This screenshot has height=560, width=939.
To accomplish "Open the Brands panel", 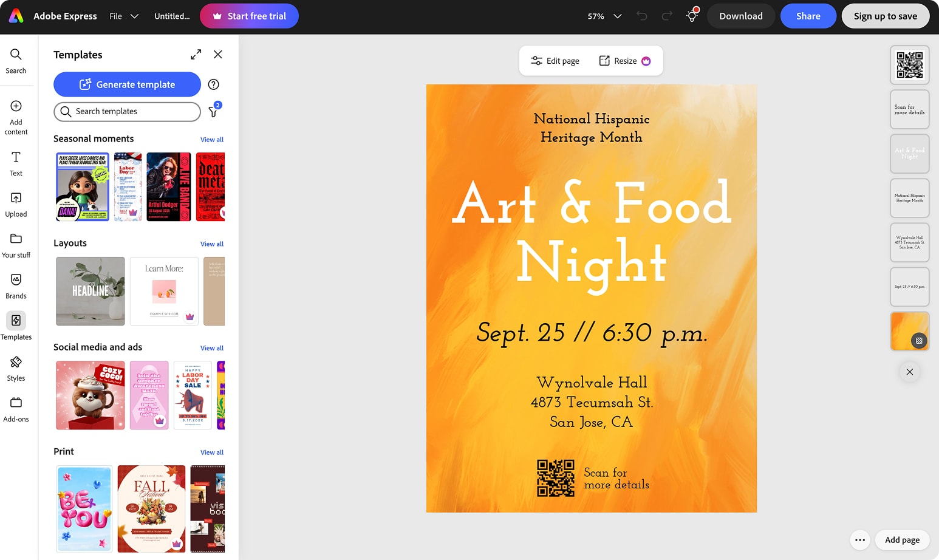I will 16,287.
